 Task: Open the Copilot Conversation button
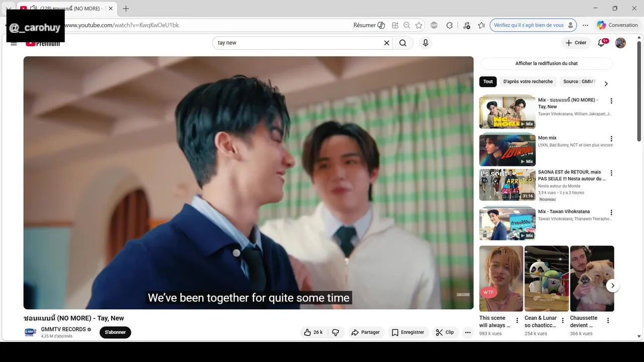tap(617, 25)
